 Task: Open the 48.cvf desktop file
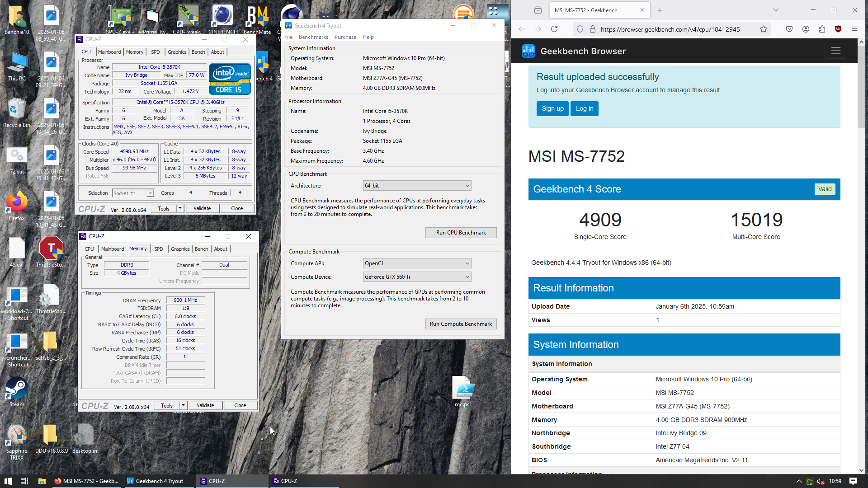17,253
